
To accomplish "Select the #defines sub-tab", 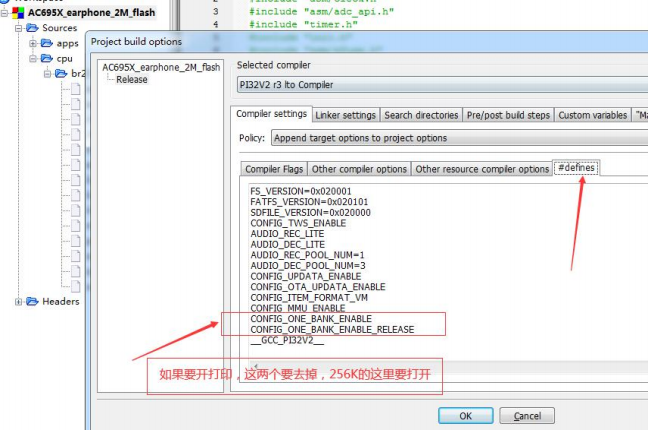I will pyautogui.click(x=576, y=168).
